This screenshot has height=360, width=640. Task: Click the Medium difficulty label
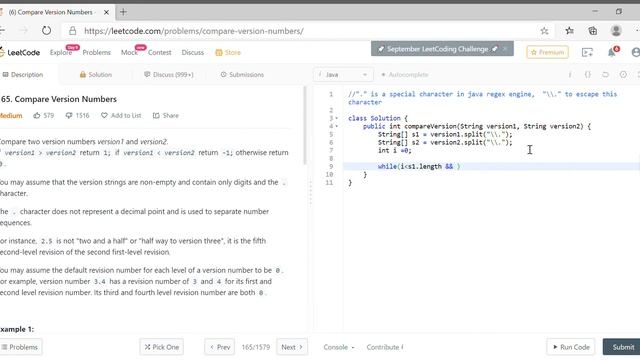11,116
